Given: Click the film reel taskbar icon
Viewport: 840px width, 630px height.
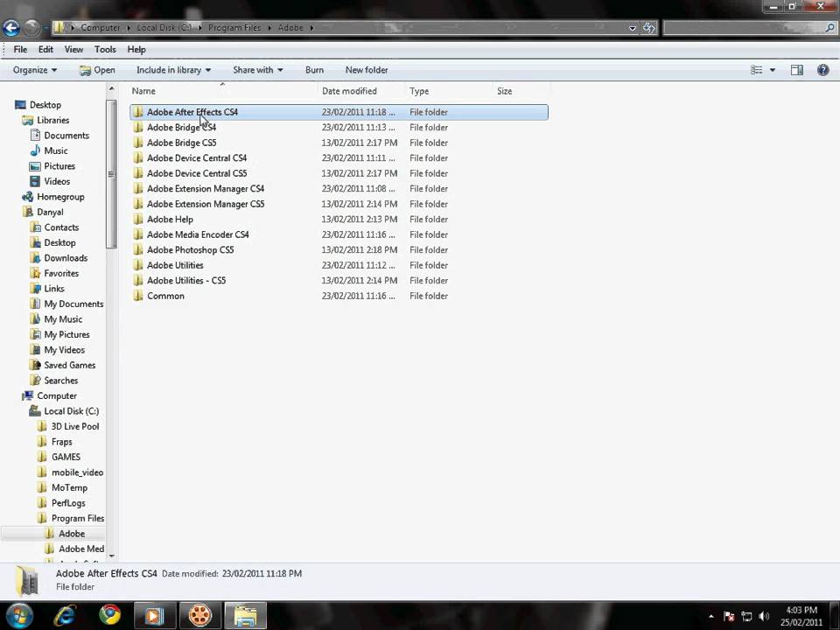Looking at the screenshot, I should 199,615.
